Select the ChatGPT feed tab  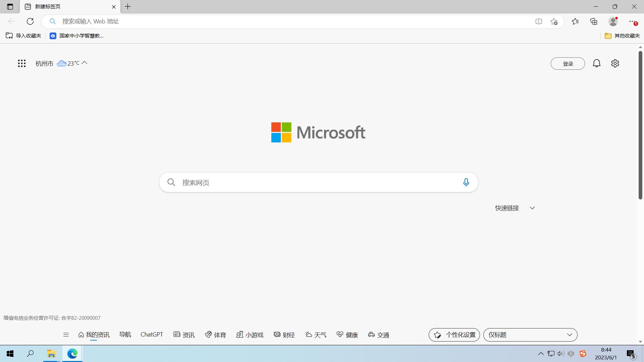[x=152, y=335]
